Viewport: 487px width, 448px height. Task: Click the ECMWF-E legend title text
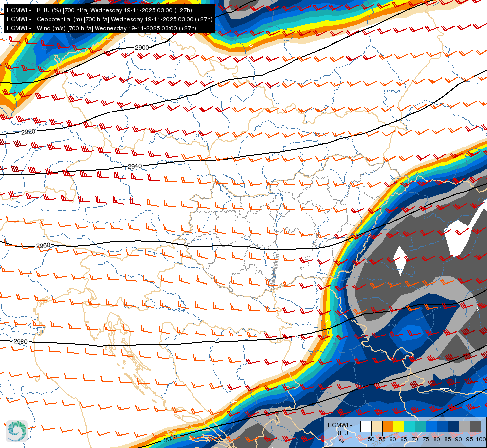tap(342, 425)
